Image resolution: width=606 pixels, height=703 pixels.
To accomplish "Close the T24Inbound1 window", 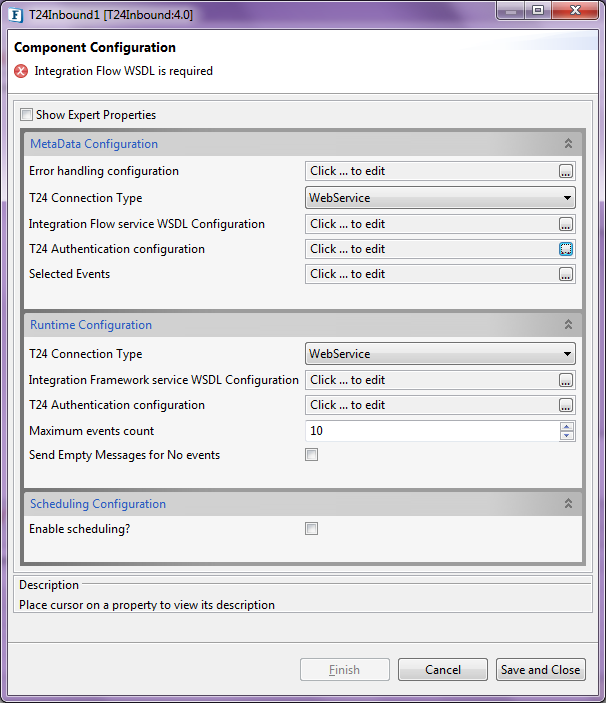I will pyautogui.click(x=575, y=11).
